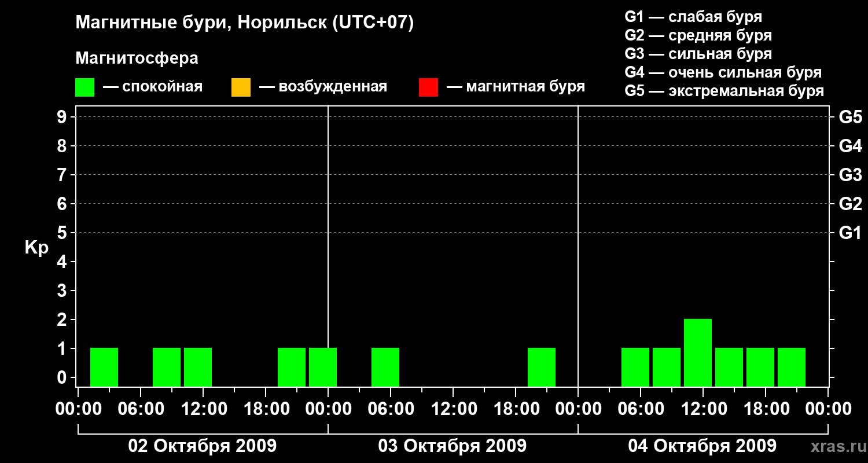The width and height of the screenshot is (868, 463).
Task: Click the '04 Октября 2009' date label
Action: (703, 446)
